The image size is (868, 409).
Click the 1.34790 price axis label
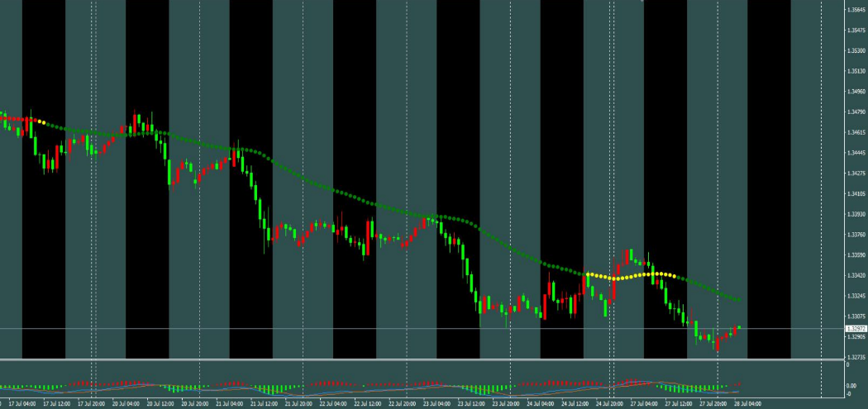coord(856,112)
